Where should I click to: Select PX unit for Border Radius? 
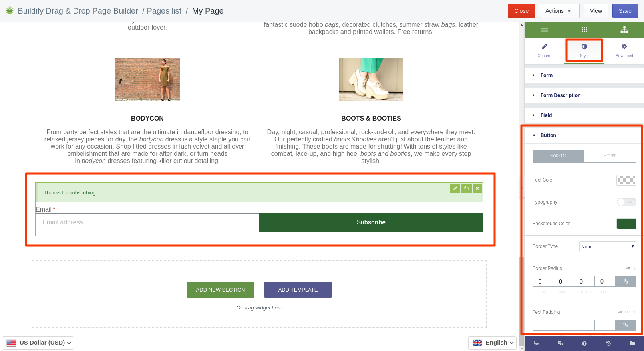628,268
